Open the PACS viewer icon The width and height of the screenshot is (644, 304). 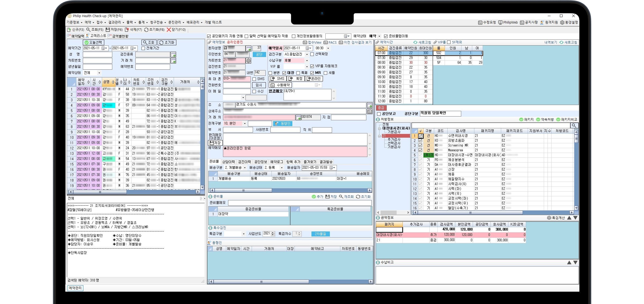point(326,42)
